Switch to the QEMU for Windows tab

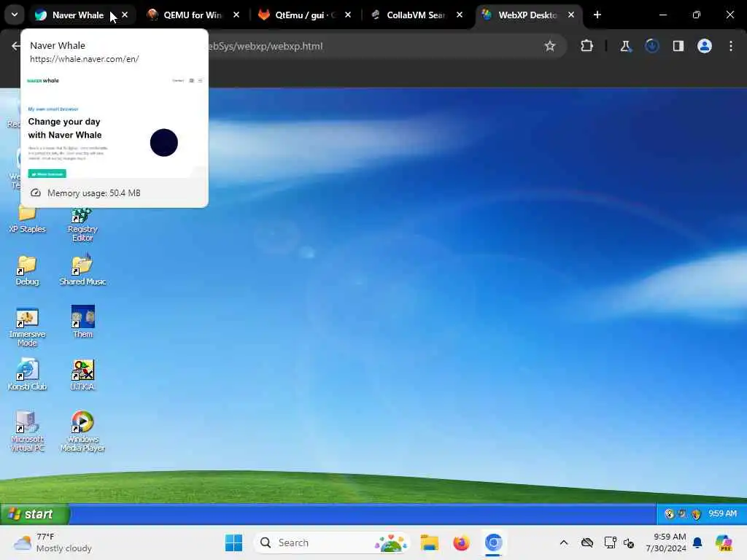[193, 15]
